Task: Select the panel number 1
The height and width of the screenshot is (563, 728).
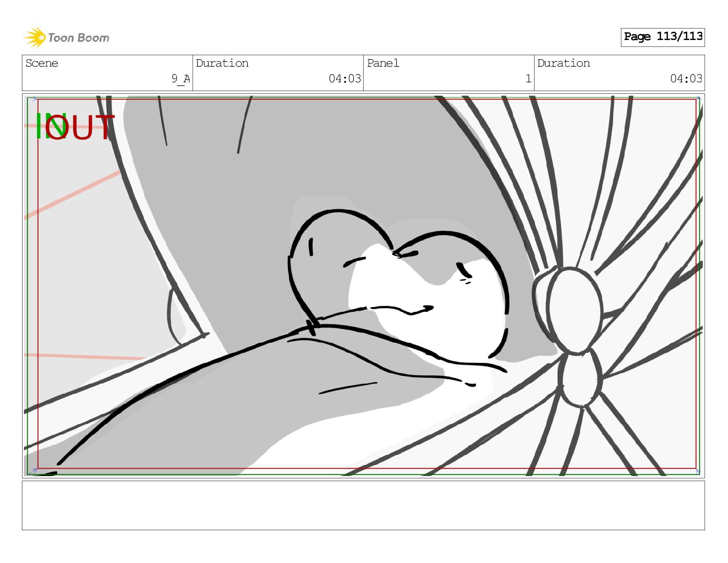Action: (529, 79)
